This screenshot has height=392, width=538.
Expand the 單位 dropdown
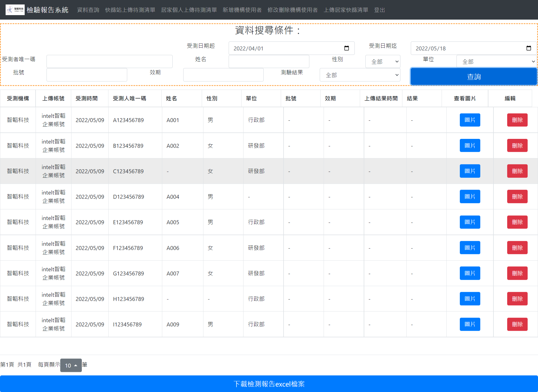497,62
